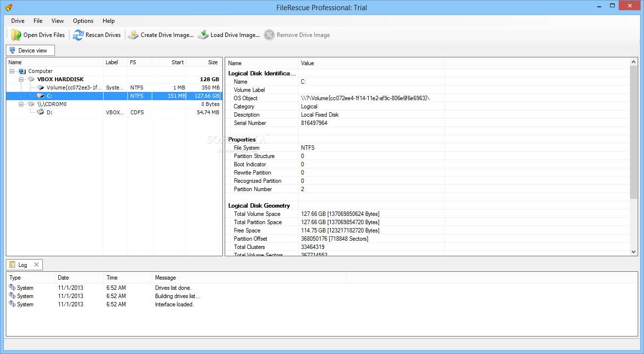Viewport: 644px width, 354px height.
Task: Collapse the Computer tree node
Action: (x=12, y=71)
